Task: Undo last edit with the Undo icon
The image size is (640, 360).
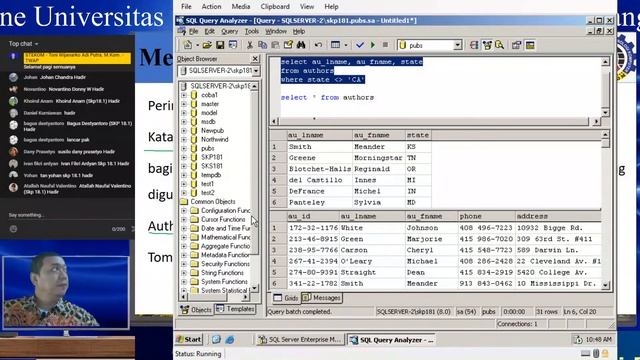Action: (318, 45)
